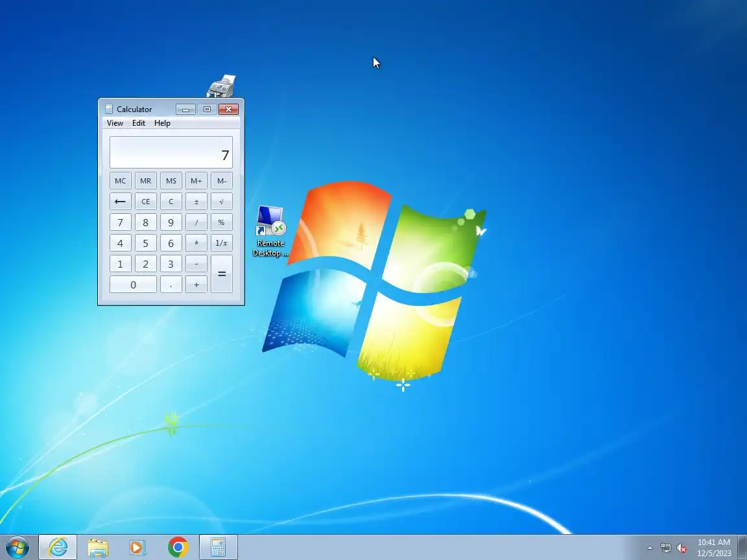Open Internet Explorer from the taskbar

coord(58,547)
